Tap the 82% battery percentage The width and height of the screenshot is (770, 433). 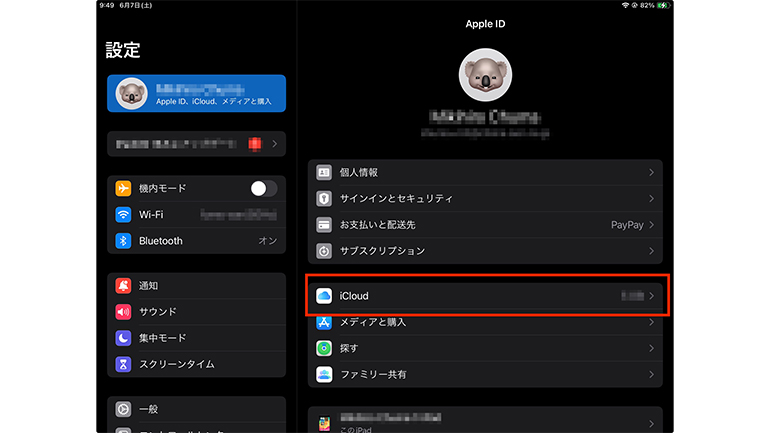647,5
